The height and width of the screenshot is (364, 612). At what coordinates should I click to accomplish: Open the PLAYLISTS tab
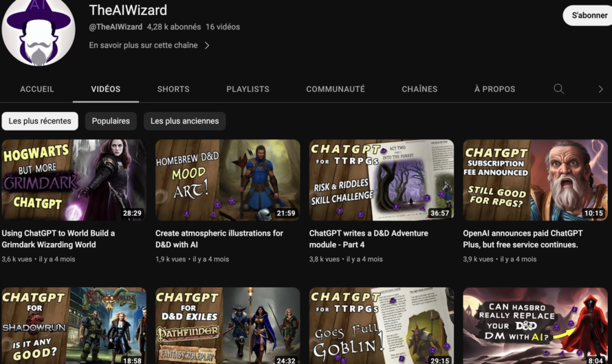(x=248, y=89)
